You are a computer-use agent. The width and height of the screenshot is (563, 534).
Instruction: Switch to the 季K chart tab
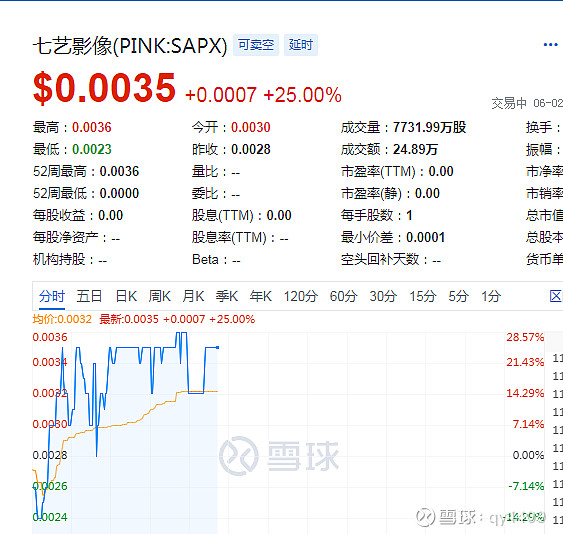(227, 297)
